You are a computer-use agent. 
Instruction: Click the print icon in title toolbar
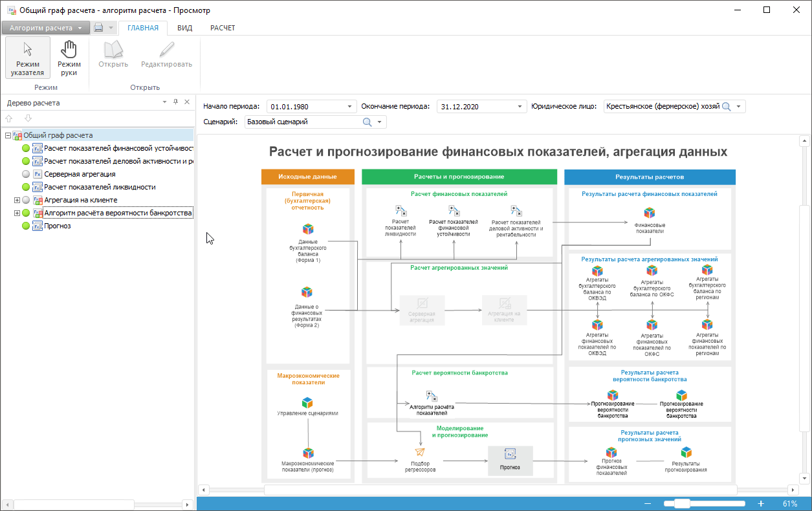[98, 28]
